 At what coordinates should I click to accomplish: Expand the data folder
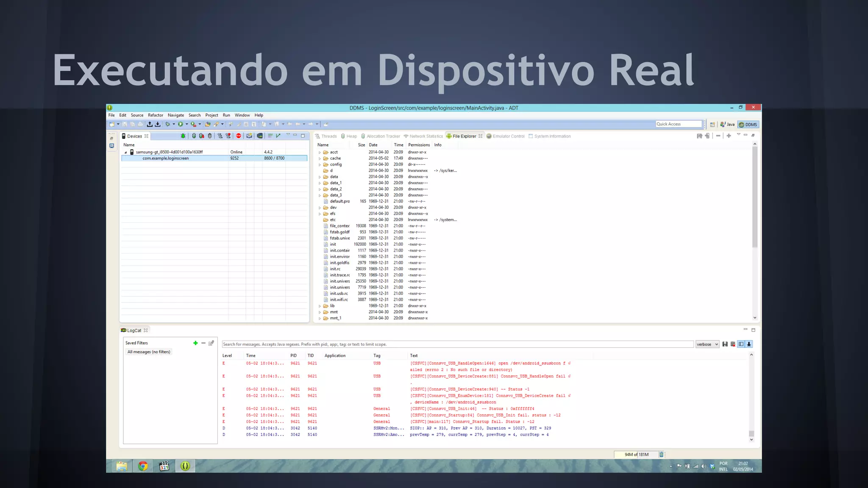320,177
